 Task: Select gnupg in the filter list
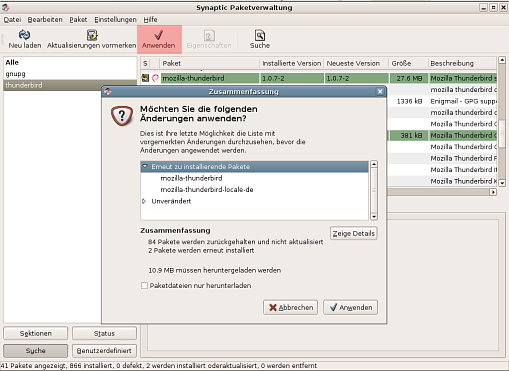[70, 74]
